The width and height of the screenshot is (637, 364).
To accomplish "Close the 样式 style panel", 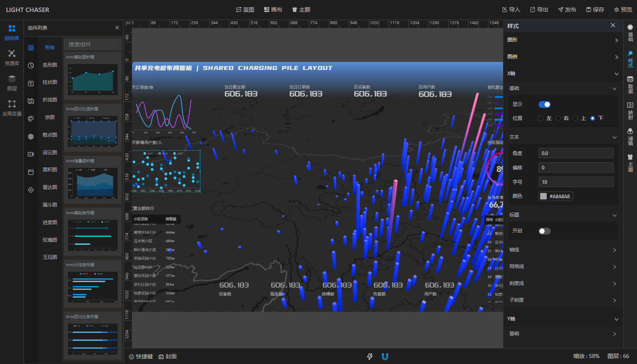I will [x=613, y=25].
